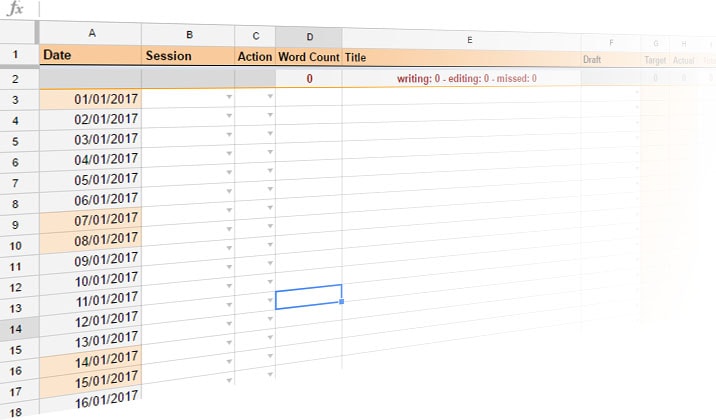Open Session dropdown for 01/01/2017 row

[x=229, y=97]
